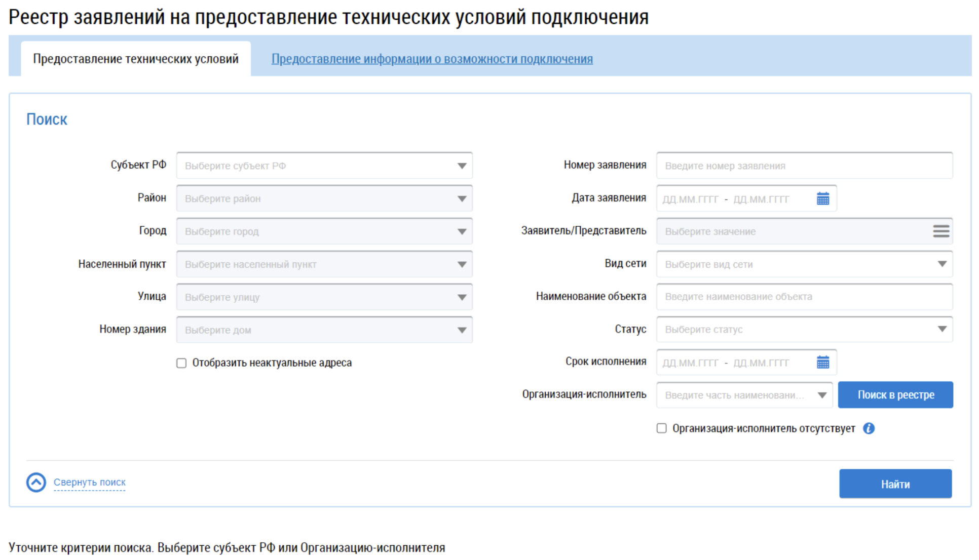The width and height of the screenshot is (979, 560).
Task: Expand the Субъект РФ dropdown
Action: (x=461, y=166)
